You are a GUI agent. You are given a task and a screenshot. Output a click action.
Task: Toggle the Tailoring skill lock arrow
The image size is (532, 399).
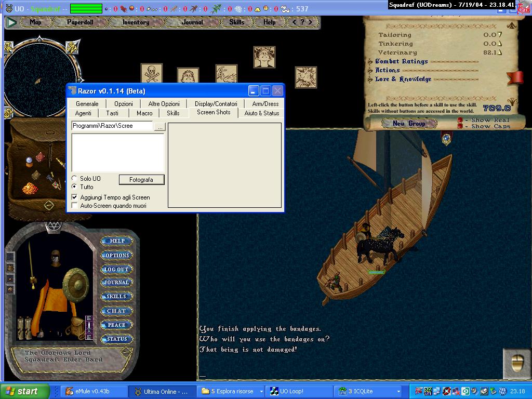pos(500,35)
